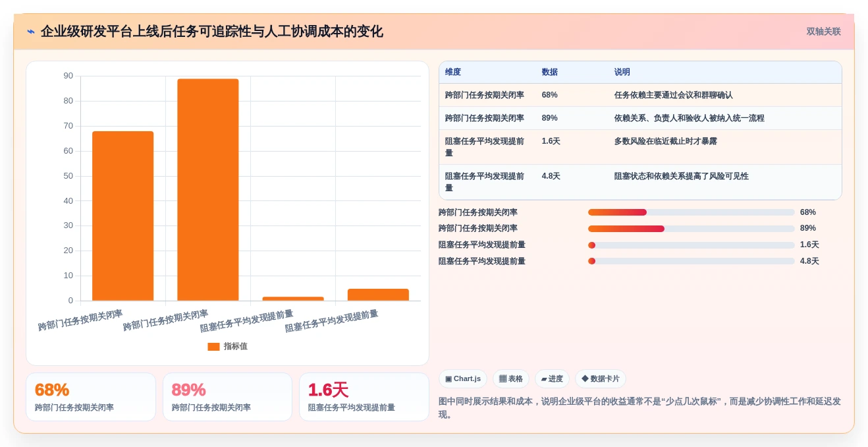The height and width of the screenshot is (447, 868).
Task: Click the bar icon on 进度 chip
Action: 544,379
